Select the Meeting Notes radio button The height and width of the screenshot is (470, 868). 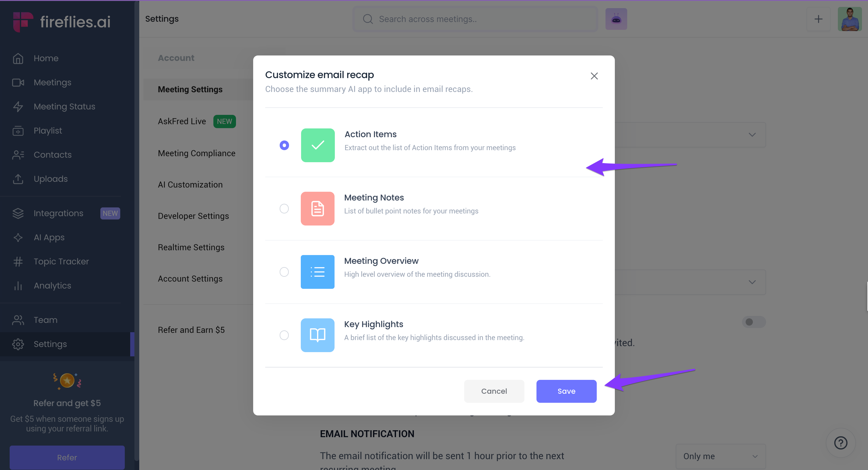[x=284, y=208]
